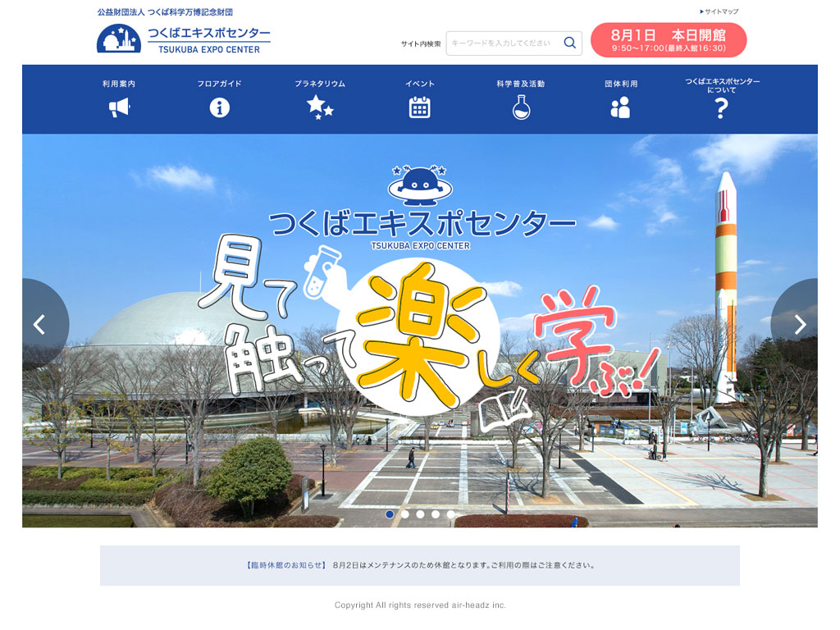Click the people icon under 団体利用
Image resolution: width=840 pixels, height=630 pixels.
click(x=620, y=107)
